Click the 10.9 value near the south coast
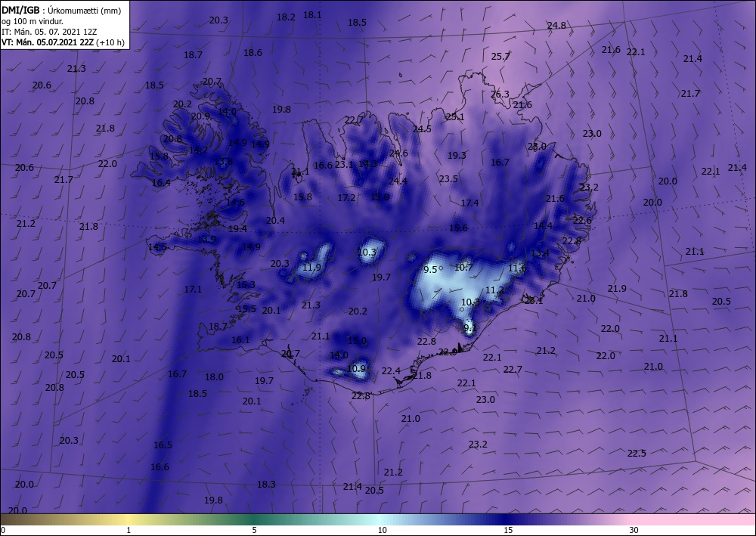The height and width of the screenshot is (536, 756). 357,369
